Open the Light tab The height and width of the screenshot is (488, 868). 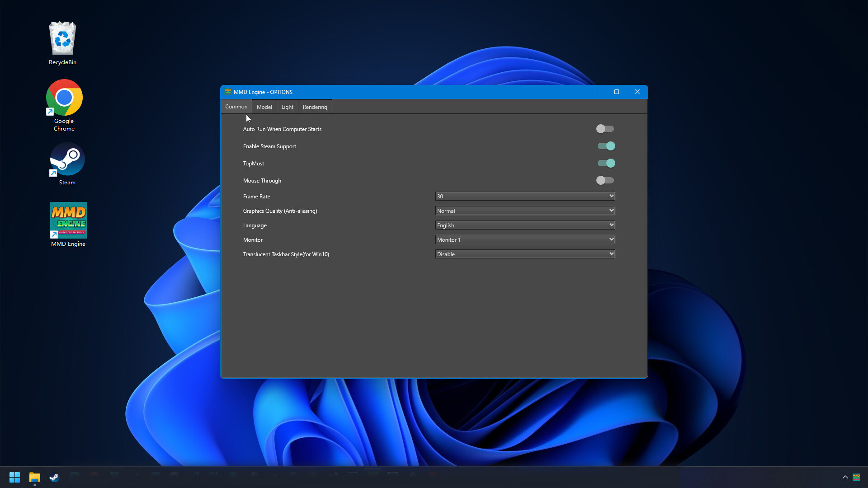[288, 107]
